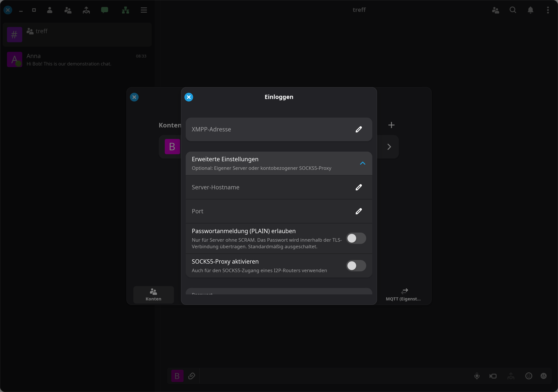The height and width of the screenshot is (392, 558).
Task: Select the treff group chat entry
Action: (77, 34)
